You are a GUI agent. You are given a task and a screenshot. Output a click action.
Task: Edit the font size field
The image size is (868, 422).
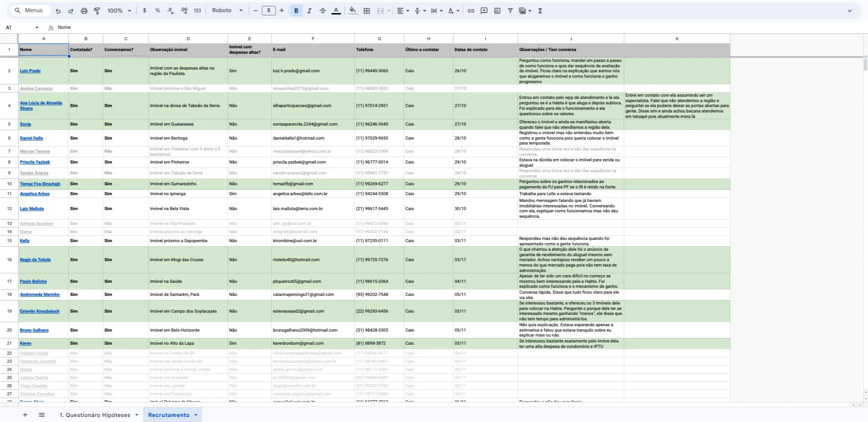(x=269, y=11)
